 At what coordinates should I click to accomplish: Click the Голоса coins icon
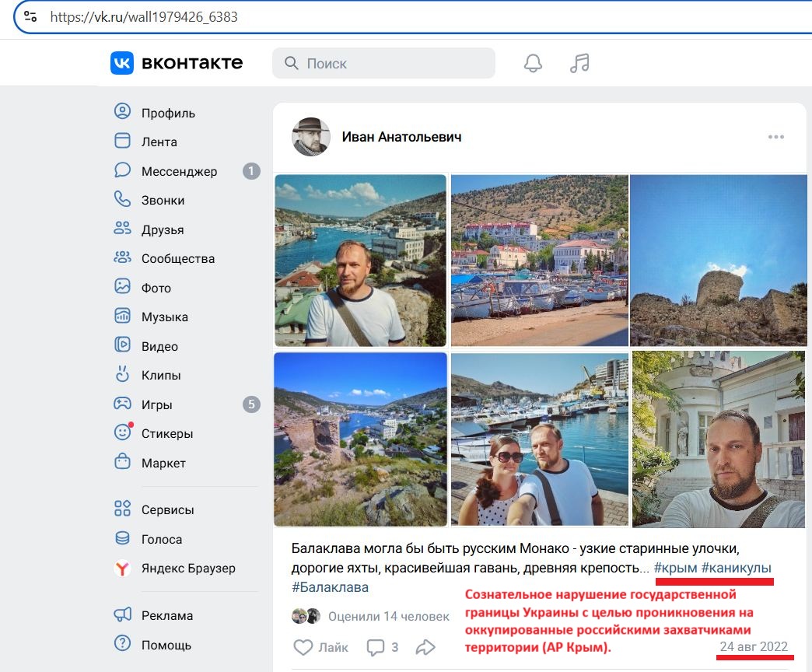click(122, 538)
